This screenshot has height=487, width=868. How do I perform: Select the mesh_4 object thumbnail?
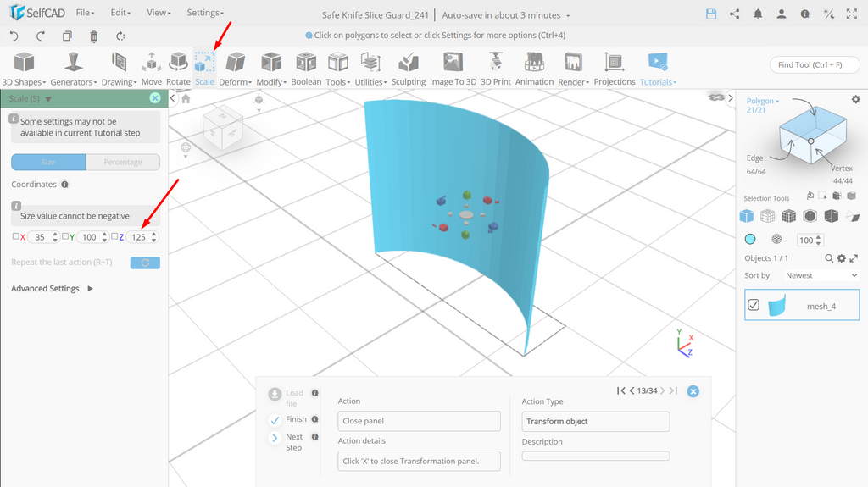coord(777,305)
